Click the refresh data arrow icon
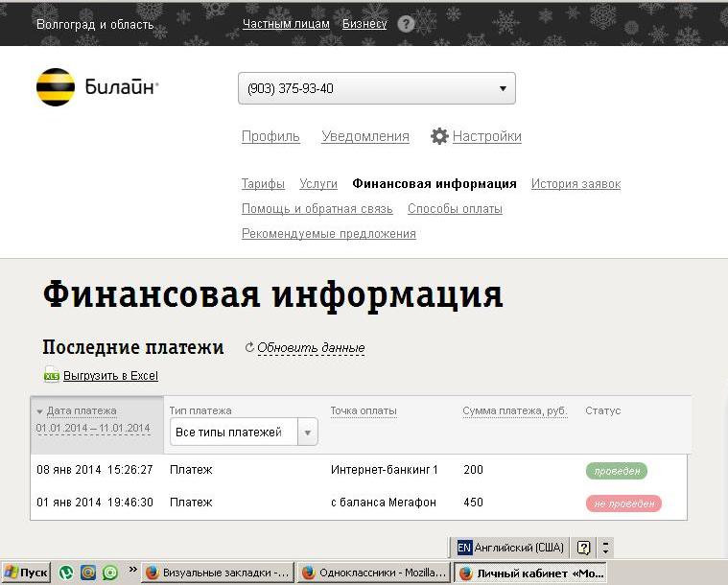Screen dimensions: 728x585 tap(249, 348)
